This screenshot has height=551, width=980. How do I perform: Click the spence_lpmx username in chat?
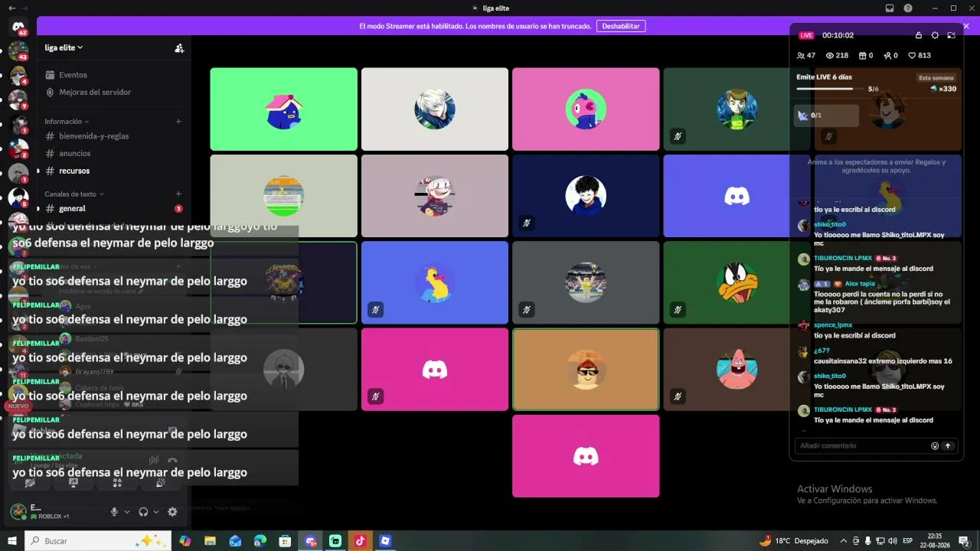coord(833,325)
